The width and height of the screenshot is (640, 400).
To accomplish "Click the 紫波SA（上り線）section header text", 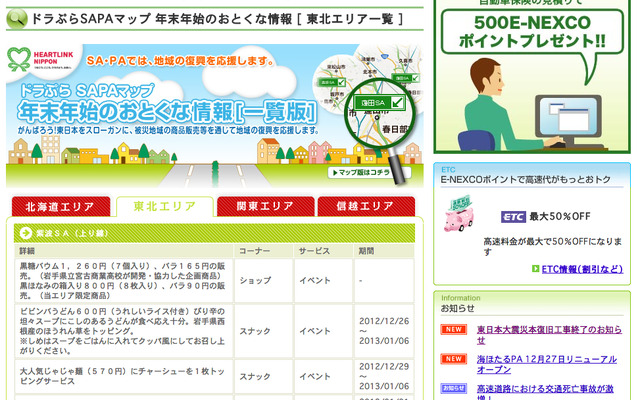I will (72, 233).
